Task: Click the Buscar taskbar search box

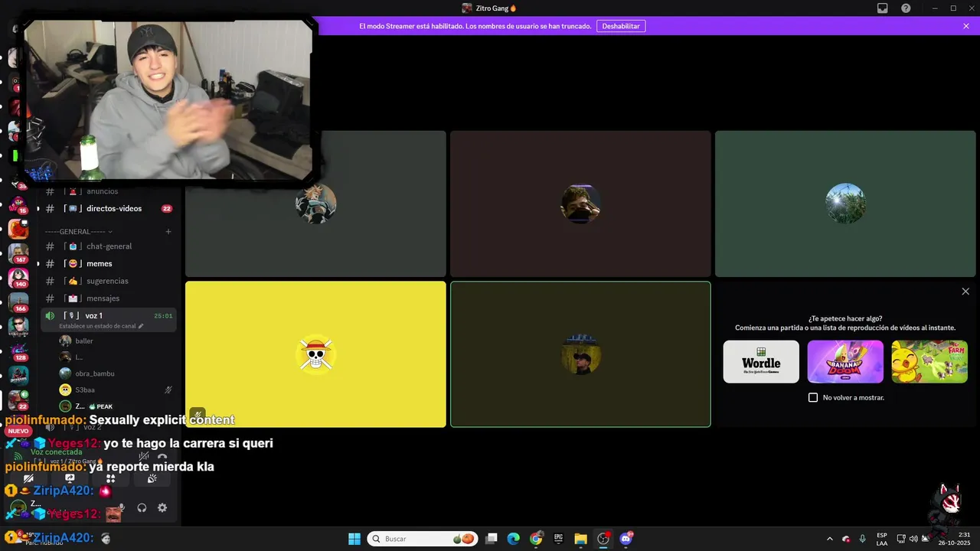Action: [x=423, y=539]
